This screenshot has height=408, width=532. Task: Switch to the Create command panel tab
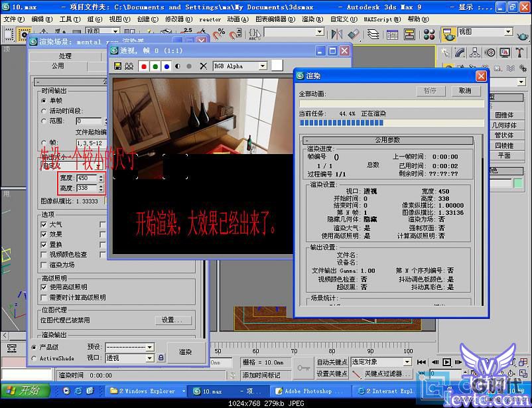click(x=445, y=52)
